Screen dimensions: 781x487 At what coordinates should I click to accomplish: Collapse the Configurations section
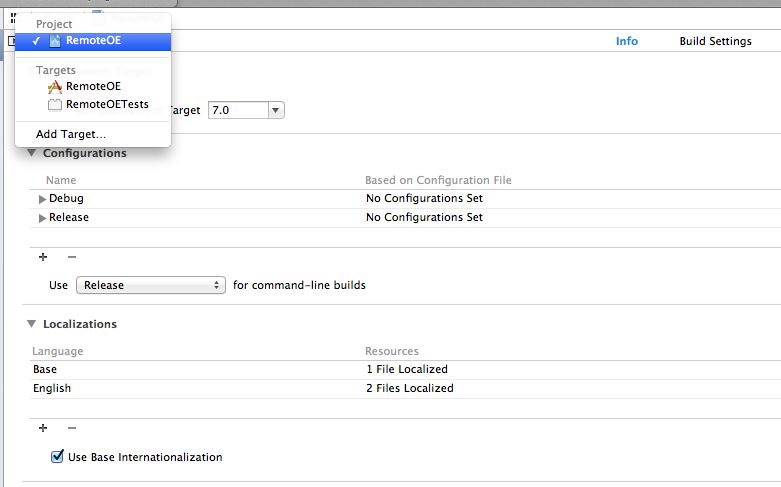[x=31, y=153]
